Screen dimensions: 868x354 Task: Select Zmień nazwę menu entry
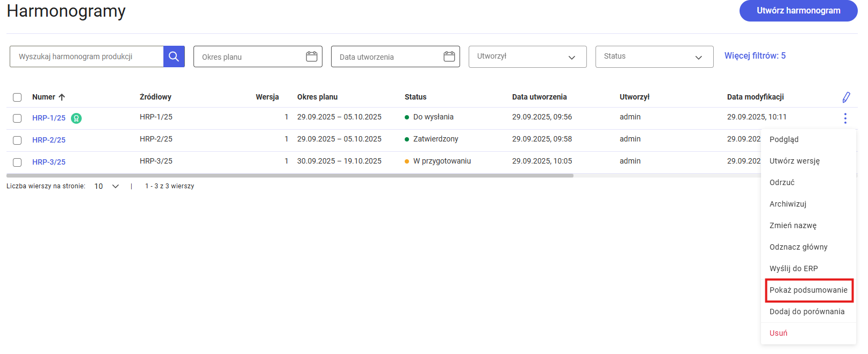click(x=808, y=225)
